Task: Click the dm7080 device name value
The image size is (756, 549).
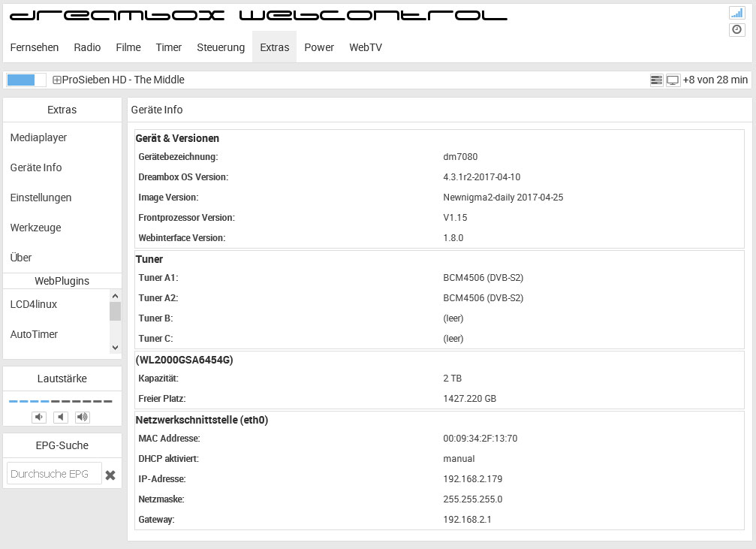Action: 460,157
